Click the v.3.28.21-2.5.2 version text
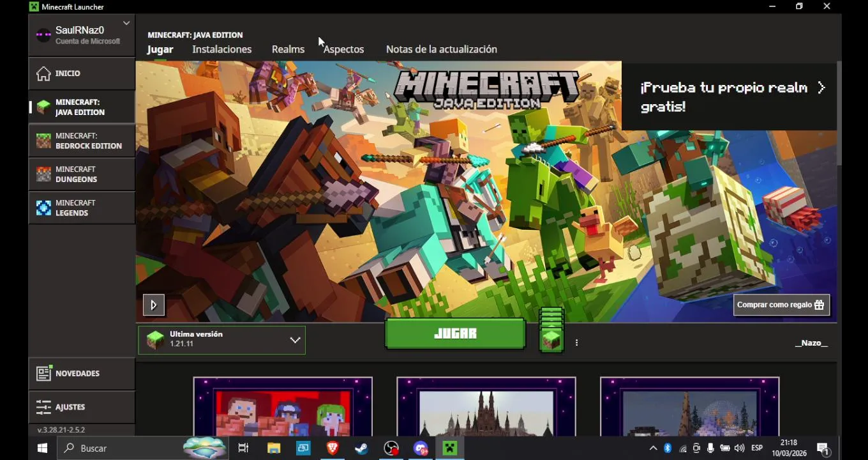The image size is (868, 460). click(61, 430)
